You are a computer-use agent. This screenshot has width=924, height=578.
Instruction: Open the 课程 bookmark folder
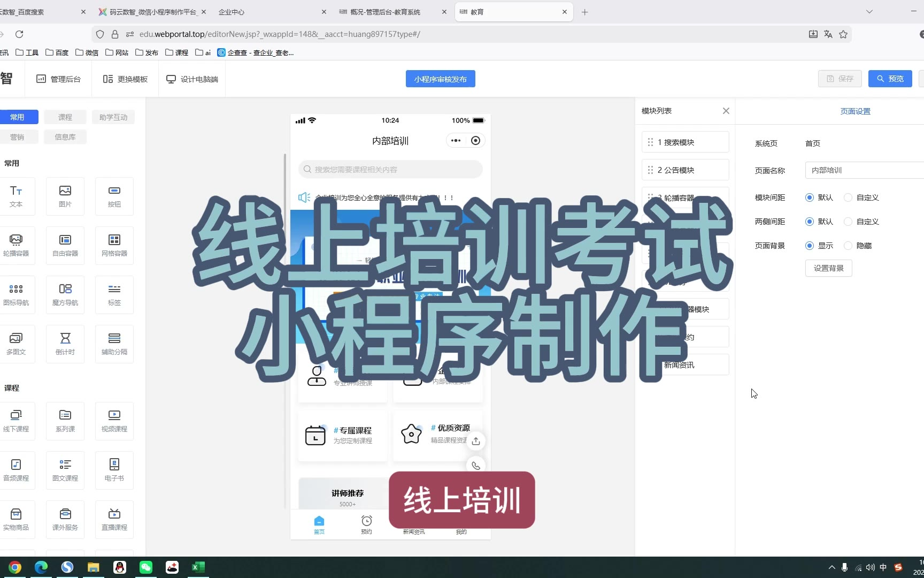point(177,52)
